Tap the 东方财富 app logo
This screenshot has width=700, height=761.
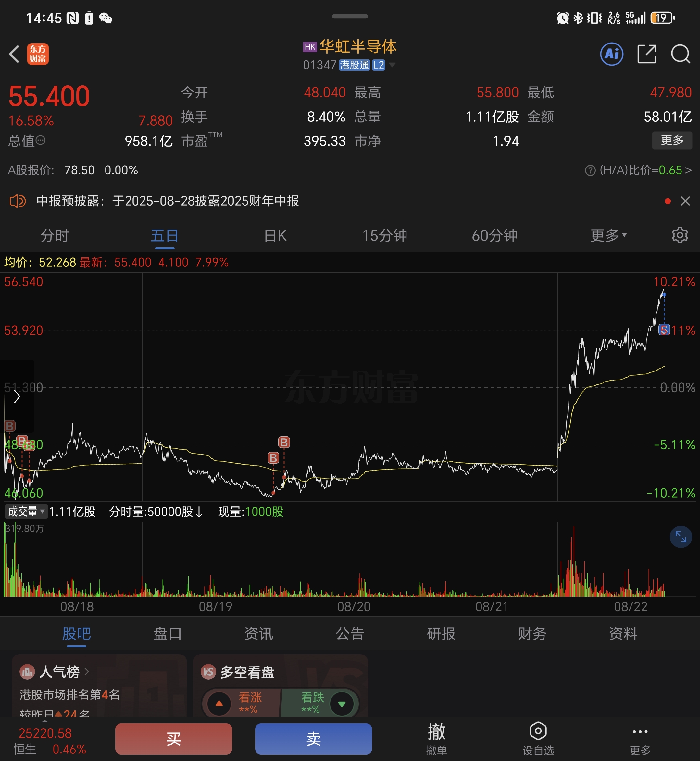click(x=38, y=54)
